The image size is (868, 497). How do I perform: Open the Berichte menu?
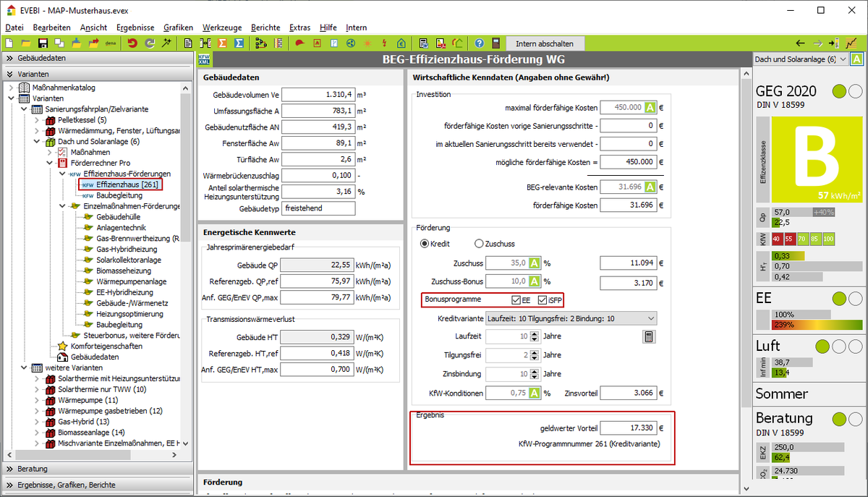pyautogui.click(x=265, y=27)
